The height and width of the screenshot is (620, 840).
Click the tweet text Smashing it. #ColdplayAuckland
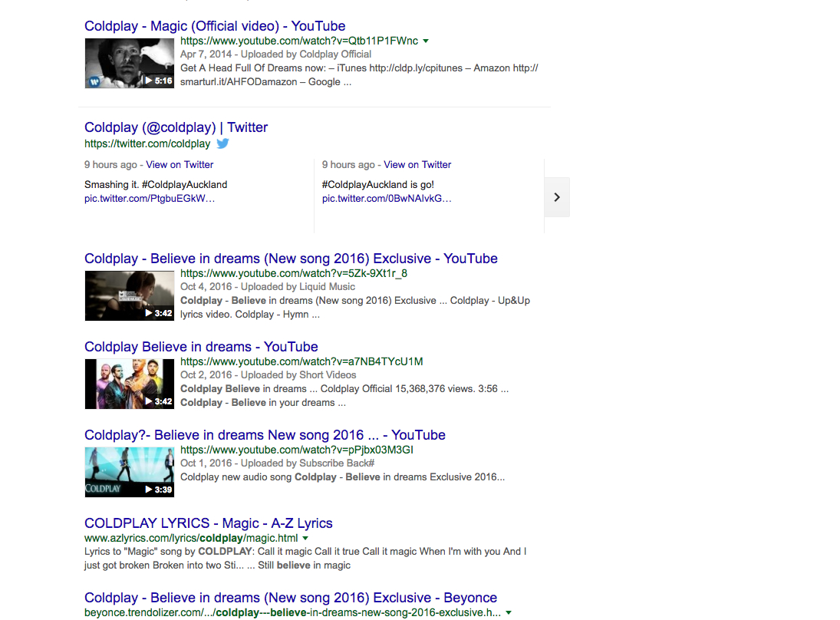(x=156, y=184)
